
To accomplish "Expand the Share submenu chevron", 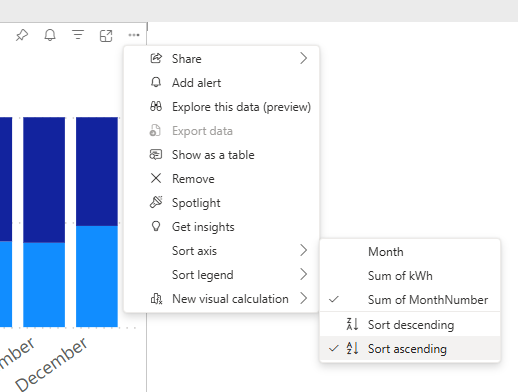I will (x=303, y=58).
